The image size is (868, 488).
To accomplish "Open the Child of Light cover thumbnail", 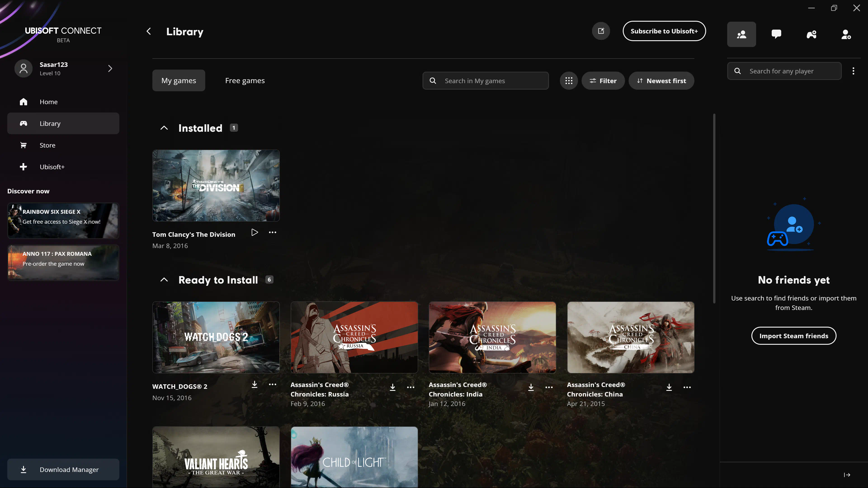I will click(354, 457).
